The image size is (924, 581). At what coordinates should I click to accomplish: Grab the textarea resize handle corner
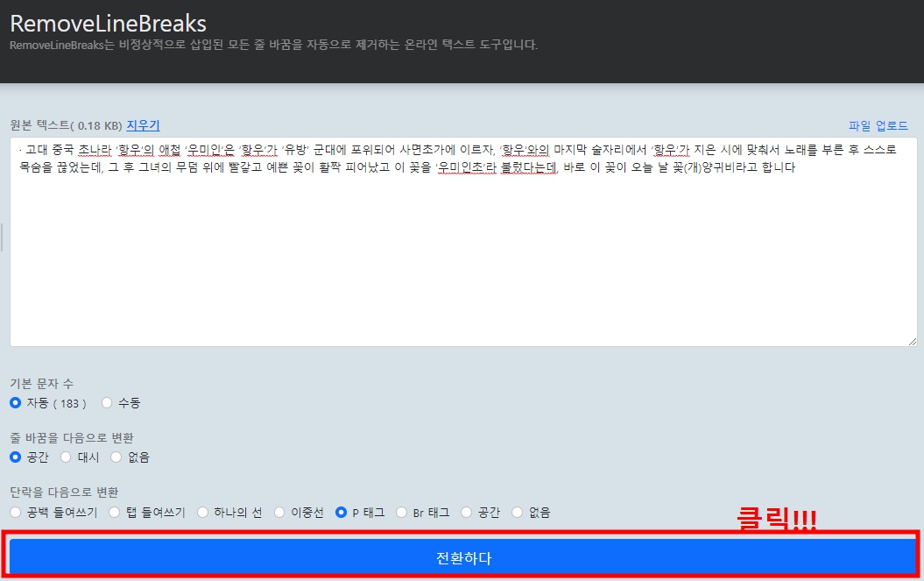(913, 342)
